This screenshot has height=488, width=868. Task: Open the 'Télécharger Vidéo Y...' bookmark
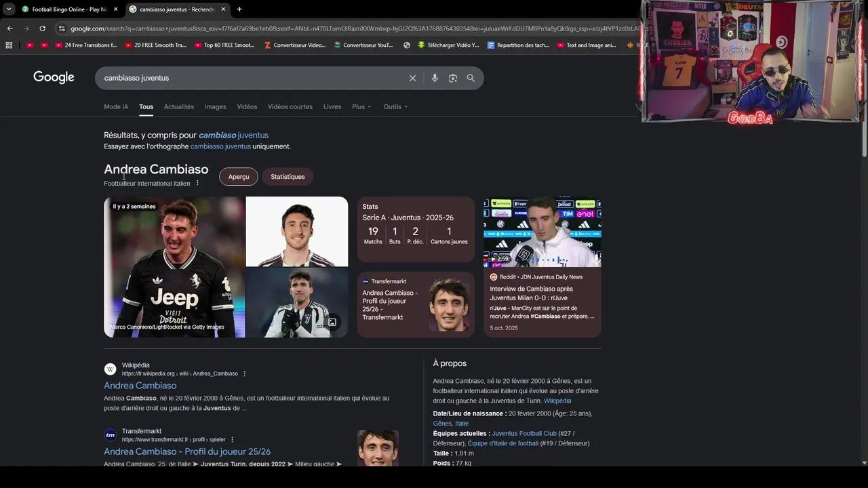point(448,45)
